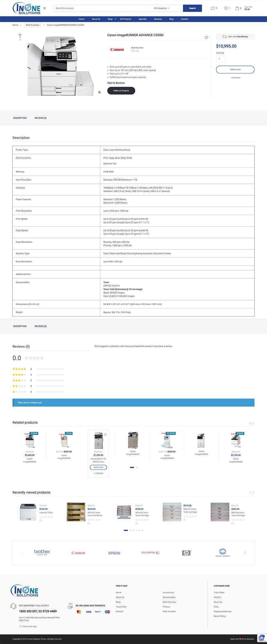
Task: Open the shopping bag cart icon
Action: coord(237,8)
